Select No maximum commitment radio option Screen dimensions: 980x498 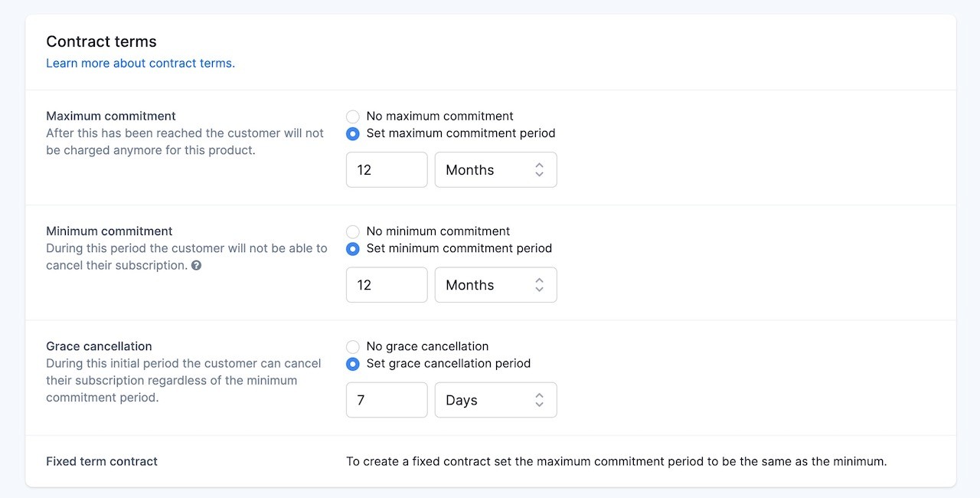tap(353, 116)
